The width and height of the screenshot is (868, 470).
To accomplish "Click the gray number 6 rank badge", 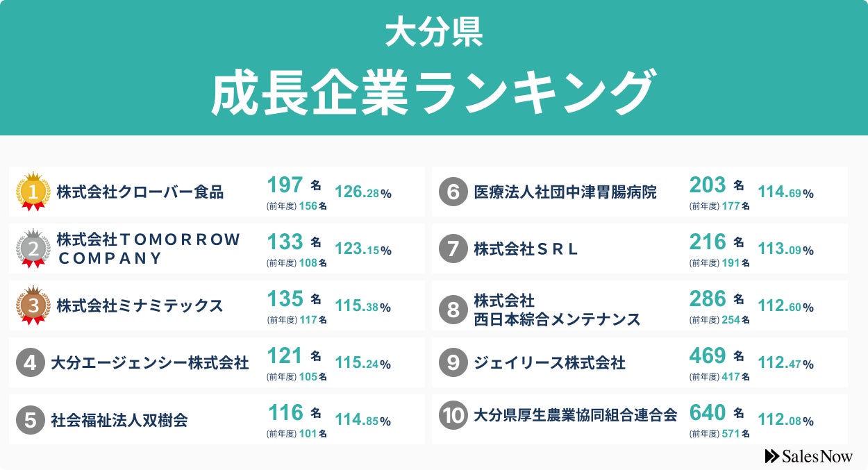I will [453, 192].
